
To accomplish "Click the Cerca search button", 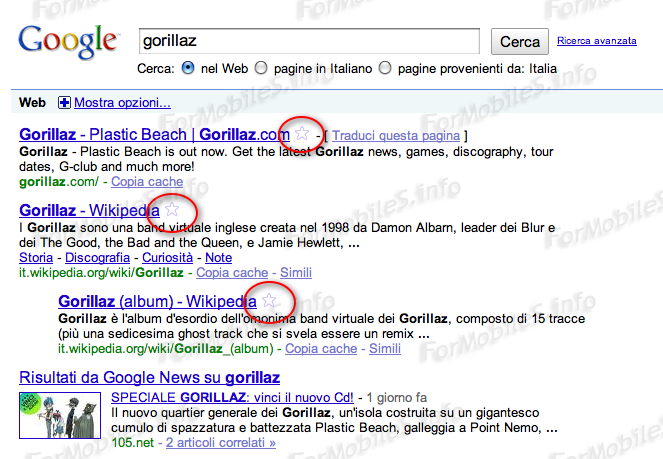I will click(519, 42).
